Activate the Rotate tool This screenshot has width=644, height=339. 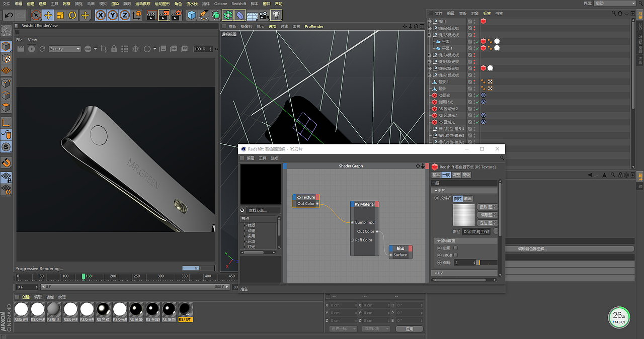[x=72, y=15]
